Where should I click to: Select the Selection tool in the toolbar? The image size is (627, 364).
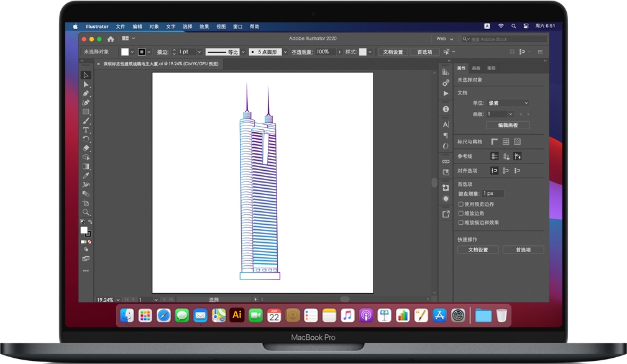click(86, 75)
